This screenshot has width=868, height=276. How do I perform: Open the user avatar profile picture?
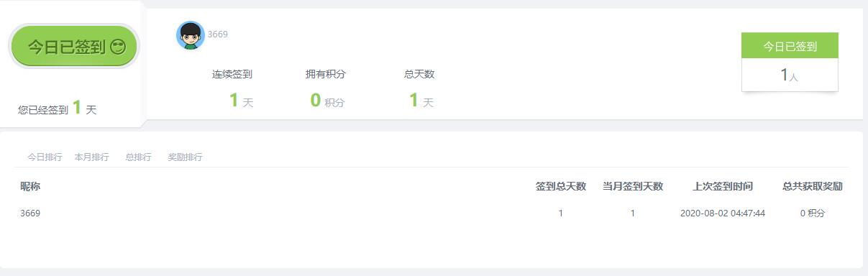coord(191,35)
